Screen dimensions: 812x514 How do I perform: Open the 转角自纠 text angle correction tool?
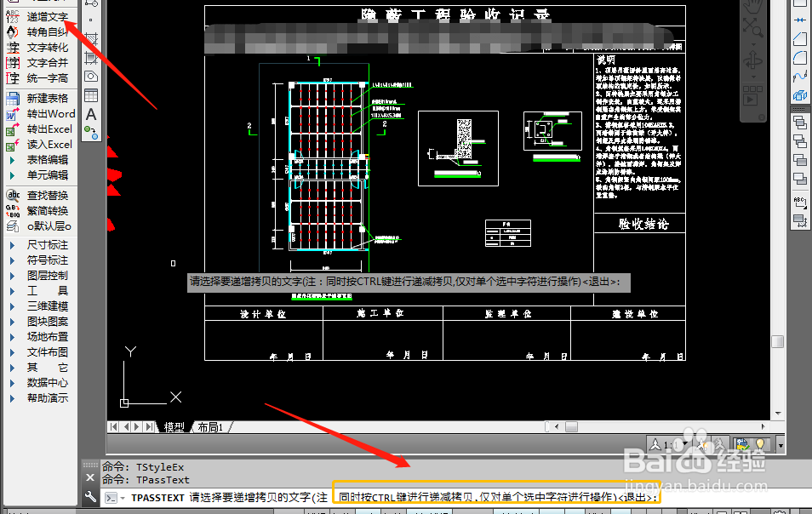point(37,32)
